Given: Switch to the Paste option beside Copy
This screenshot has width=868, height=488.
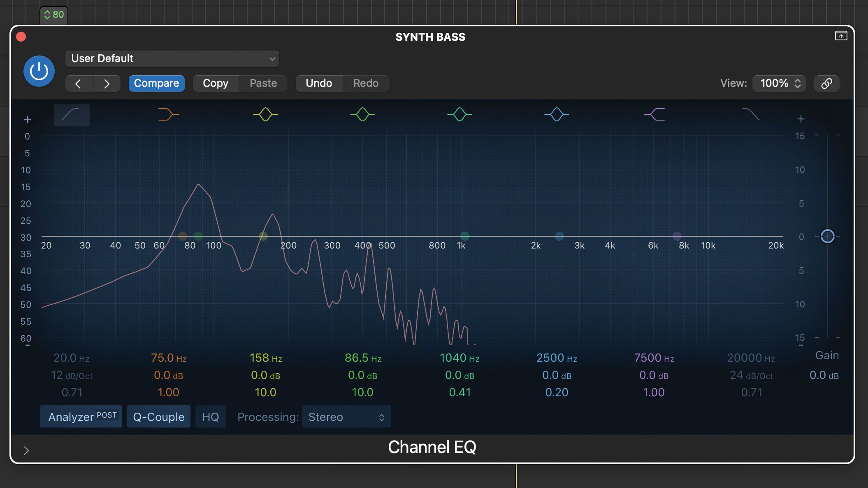Looking at the screenshot, I should [263, 83].
